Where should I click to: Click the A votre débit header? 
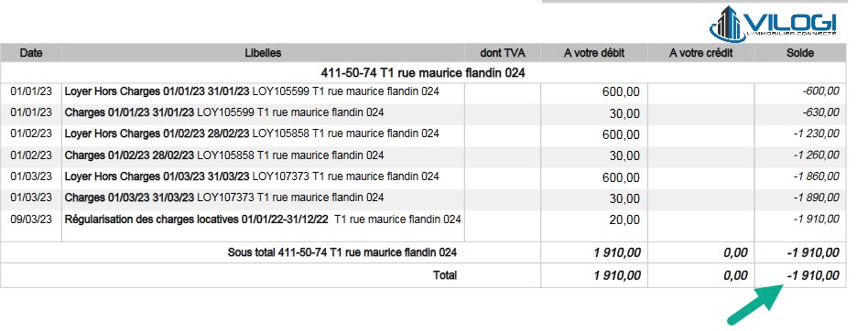tap(594, 53)
